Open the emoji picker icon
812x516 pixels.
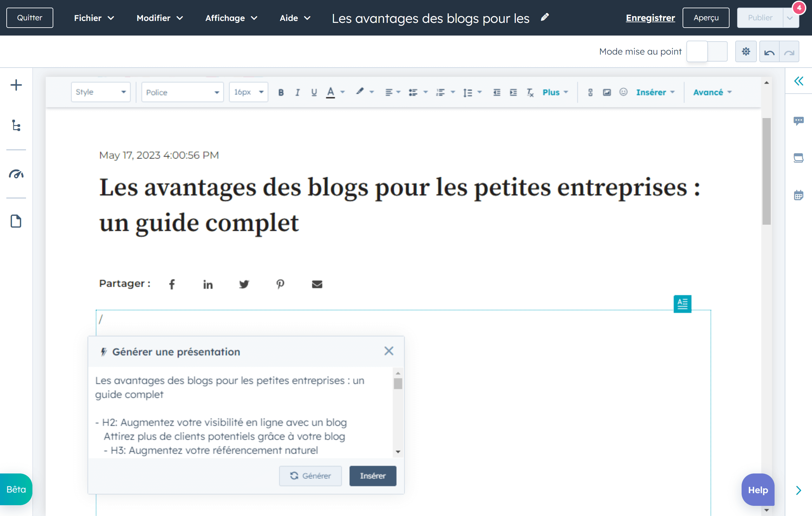coord(623,92)
